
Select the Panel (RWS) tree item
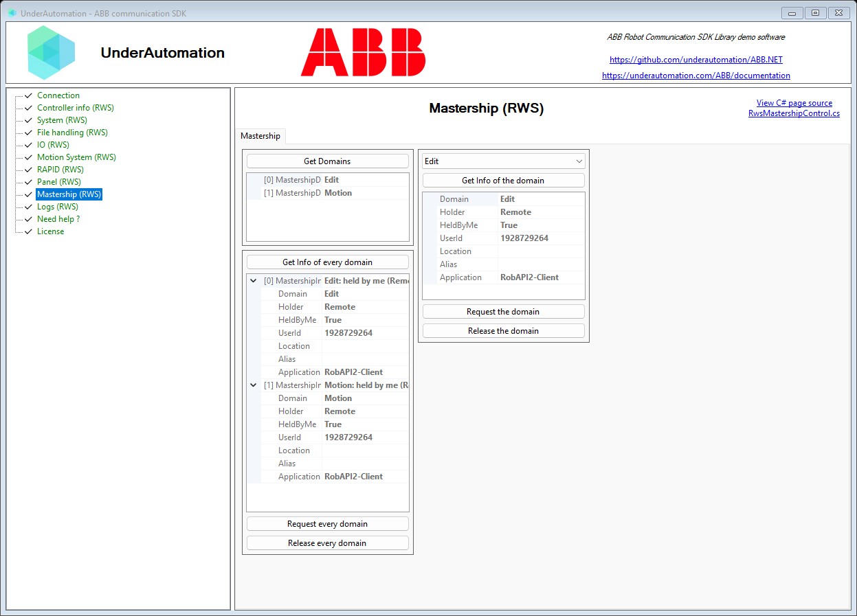(x=59, y=182)
